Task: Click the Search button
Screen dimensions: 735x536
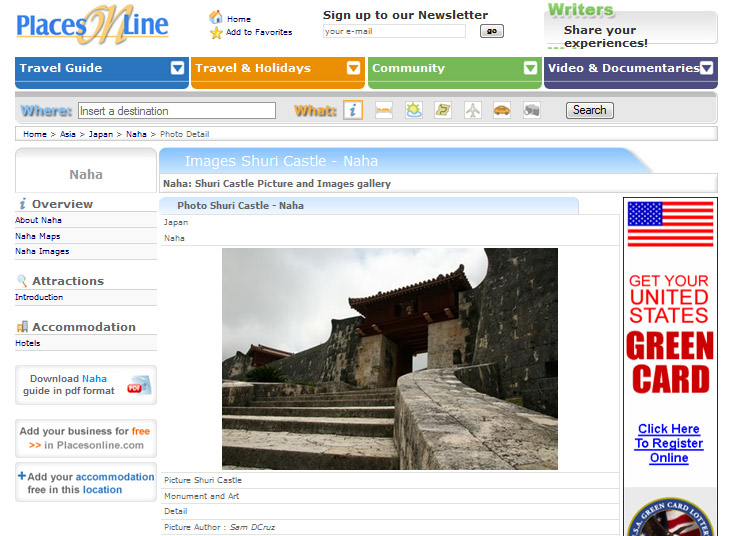Action: [590, 110]
